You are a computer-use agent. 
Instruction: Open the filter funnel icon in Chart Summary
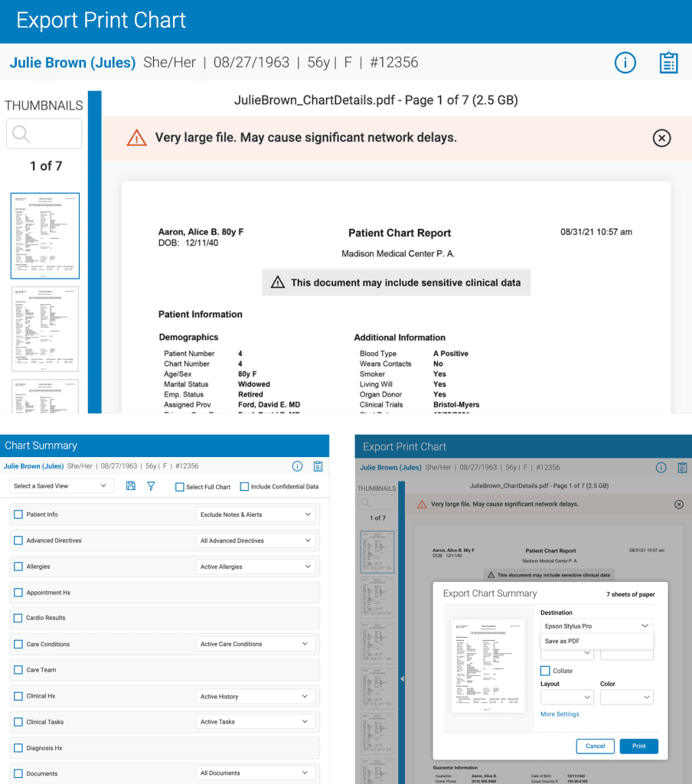[x=151, y=486]
